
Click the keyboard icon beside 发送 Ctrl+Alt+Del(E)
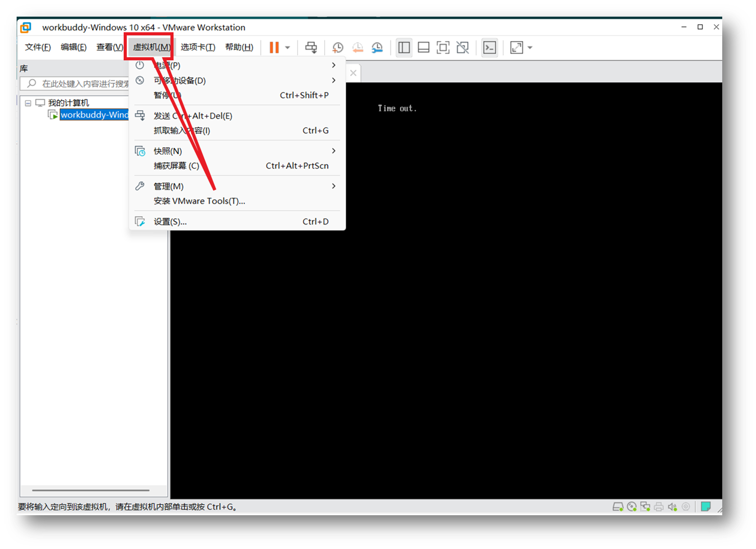[140, 115]
